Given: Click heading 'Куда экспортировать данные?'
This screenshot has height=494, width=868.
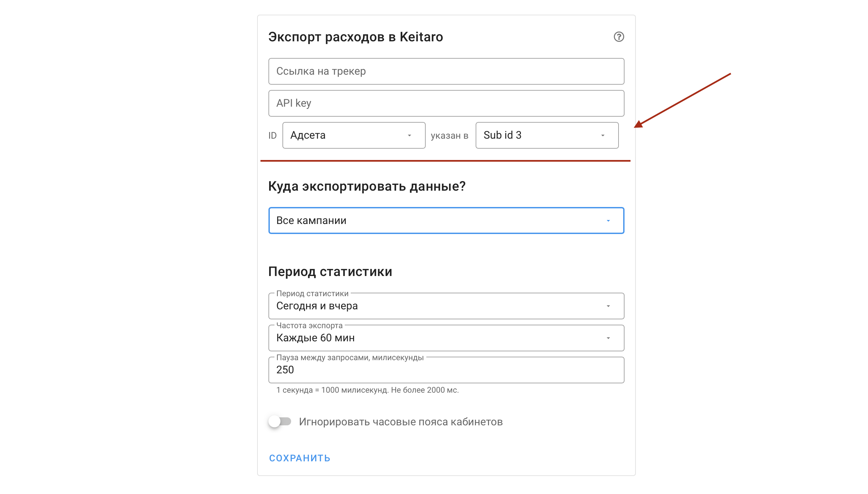Looking at the screenshot, I should pyautogui.click(x=367, y=186).
